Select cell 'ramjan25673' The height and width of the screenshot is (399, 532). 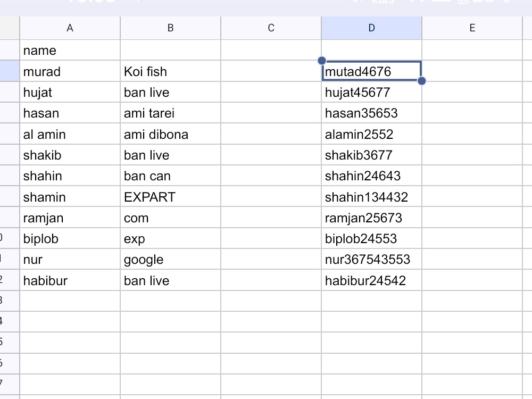(x=371, y=218)
